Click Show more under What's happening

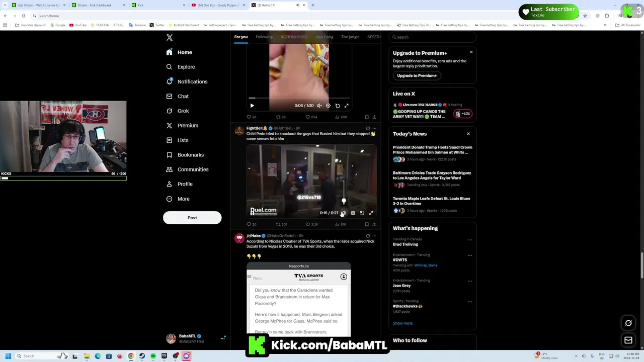(403, 323)
